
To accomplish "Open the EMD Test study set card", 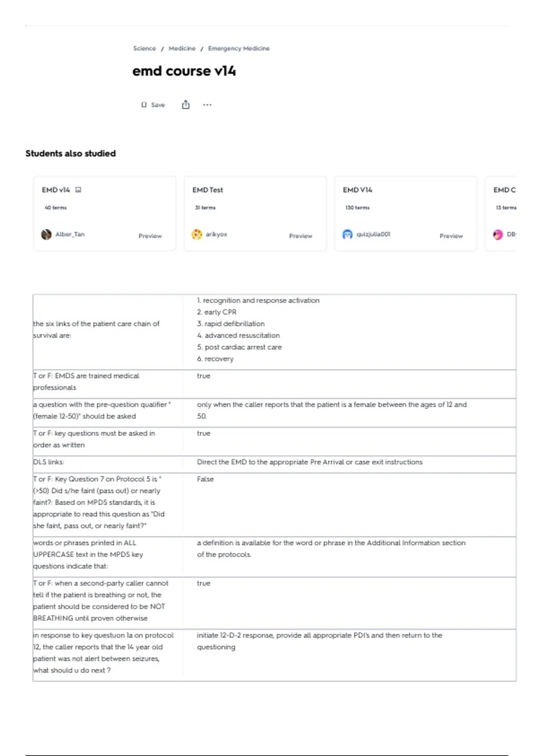I will pyautogui.click(x=255, y=213).
